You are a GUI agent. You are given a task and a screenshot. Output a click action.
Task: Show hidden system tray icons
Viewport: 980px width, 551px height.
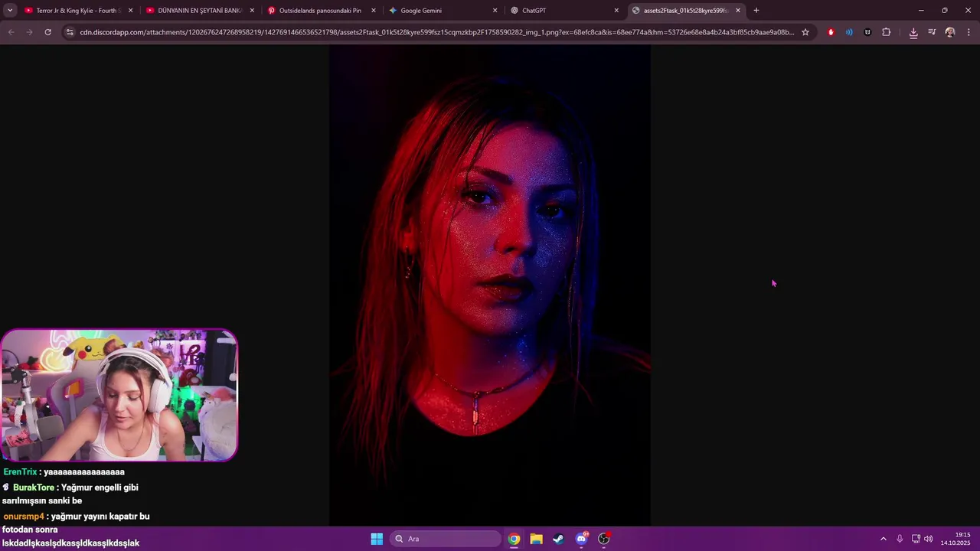pyautogui.click(x=883, y=539)
